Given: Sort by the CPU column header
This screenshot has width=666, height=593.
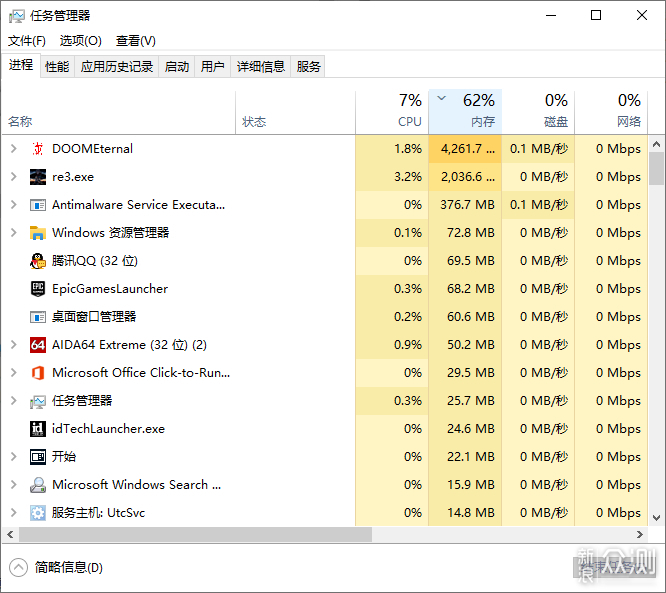Looking at the screenshot, I should [392, 113].
